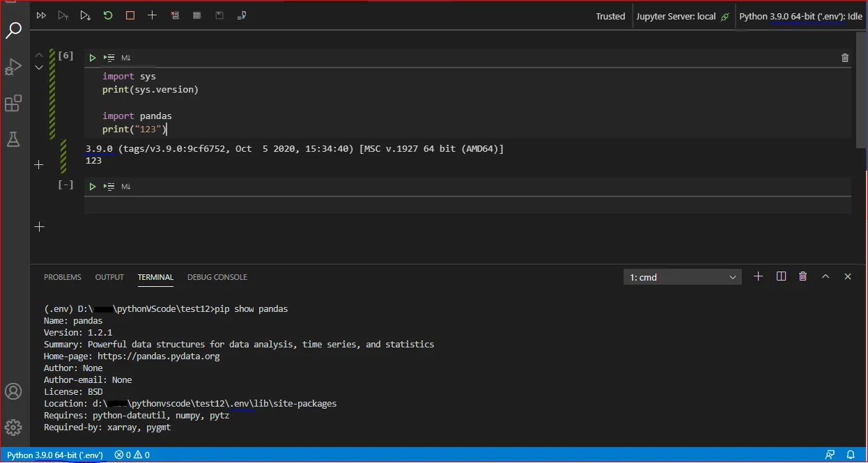Run cell [6] with its play button
Screen dimensions: 868x463
click(x=93, y=58)
